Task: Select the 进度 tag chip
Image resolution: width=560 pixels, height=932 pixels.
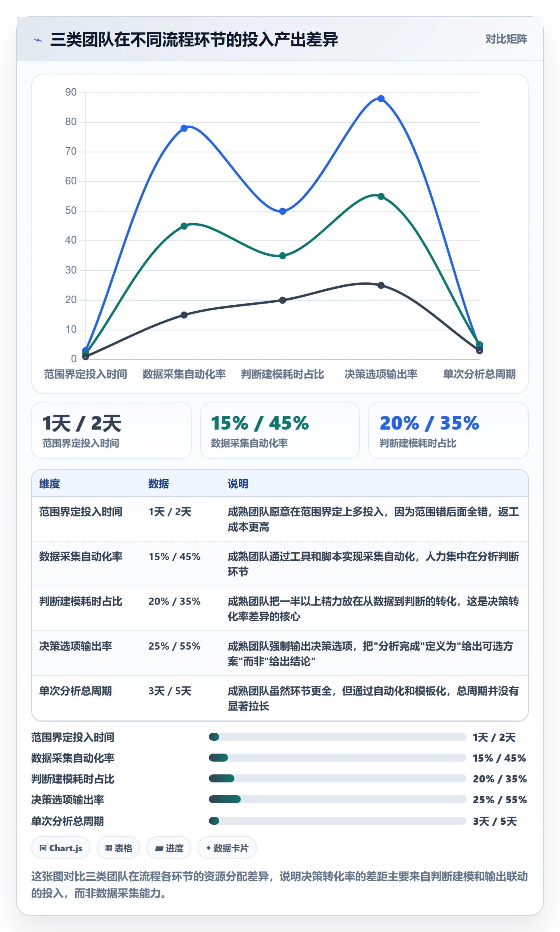Action: 169,848
